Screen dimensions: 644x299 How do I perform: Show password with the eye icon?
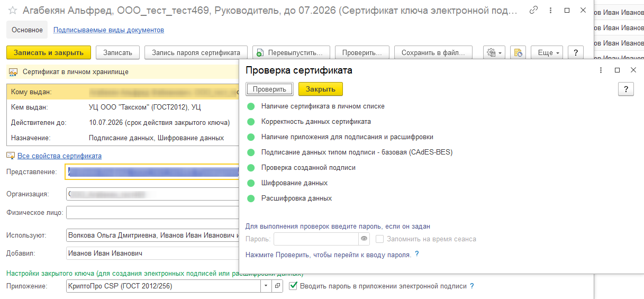point(364,239)
